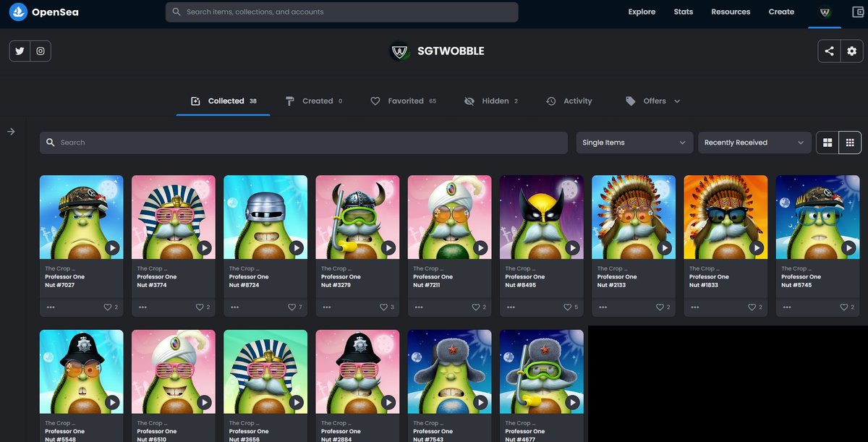The height and width of the screenshot is (442, 868).
Task: Go to the Create page
Action: pyautogui.click(x=781, y=12)
